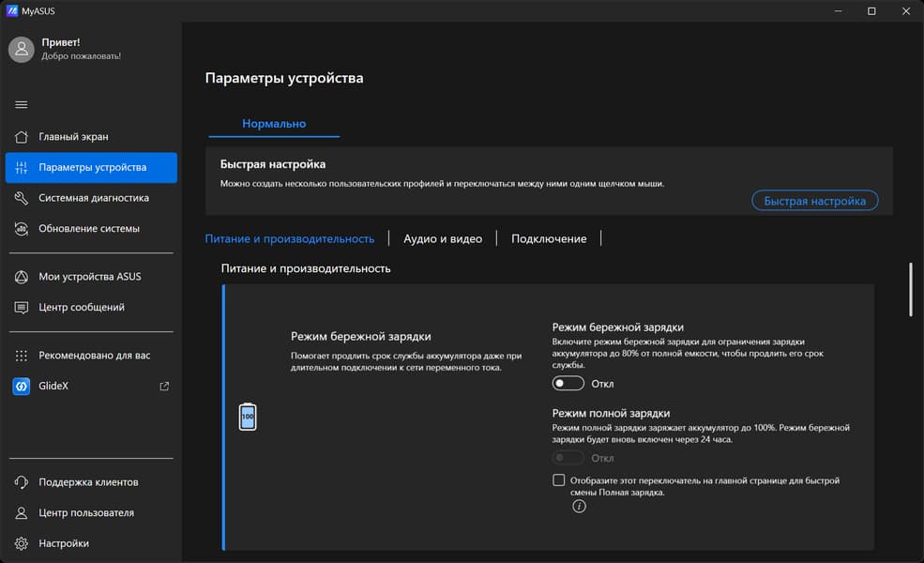
Task: Click the Быстрая настройка button
Action: tap(815, 201)
